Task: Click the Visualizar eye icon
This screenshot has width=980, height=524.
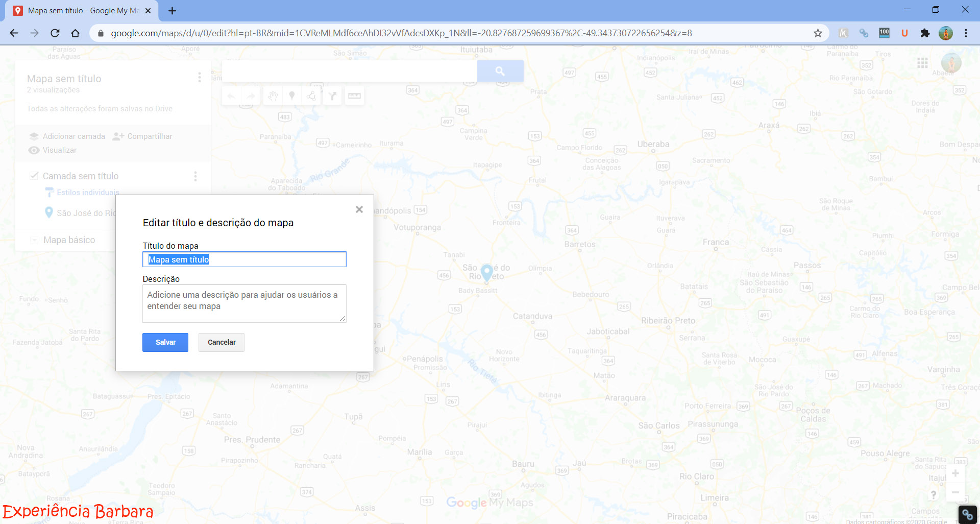Action: [x=34, y=150]
